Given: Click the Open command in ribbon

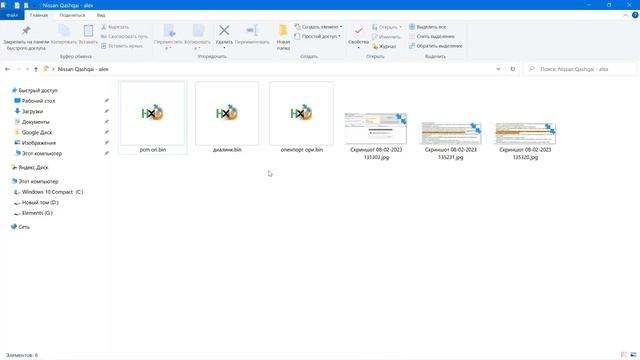Looking at the screenshot, I should tap(387, 27).
